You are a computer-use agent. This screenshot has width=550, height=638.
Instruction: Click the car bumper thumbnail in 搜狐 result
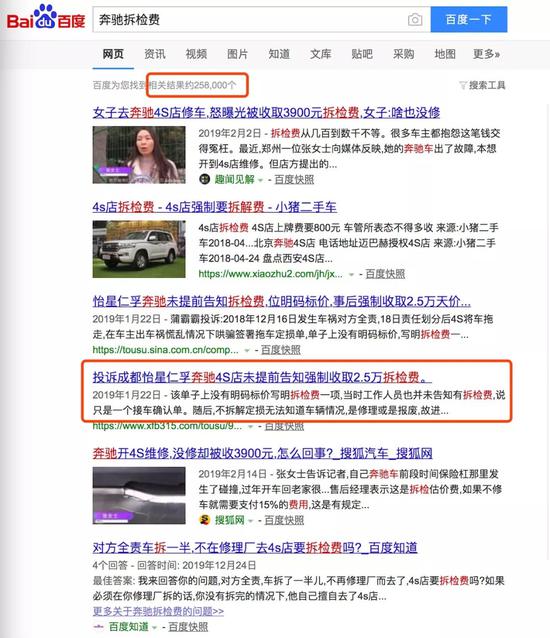click(x=139, y=496)
